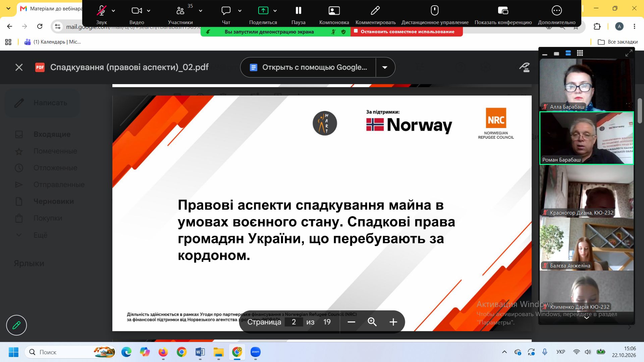Close the PDF preview with the X

(x=19, y=67)
